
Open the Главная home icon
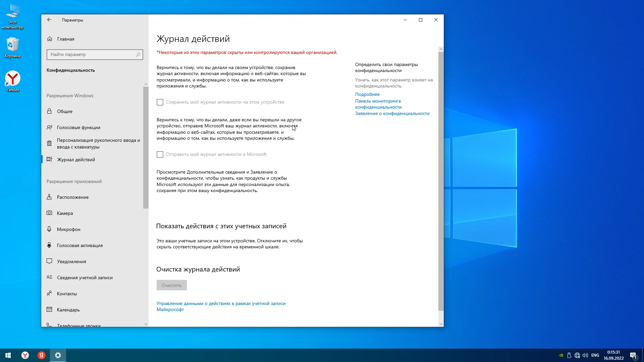pos(50,39)
